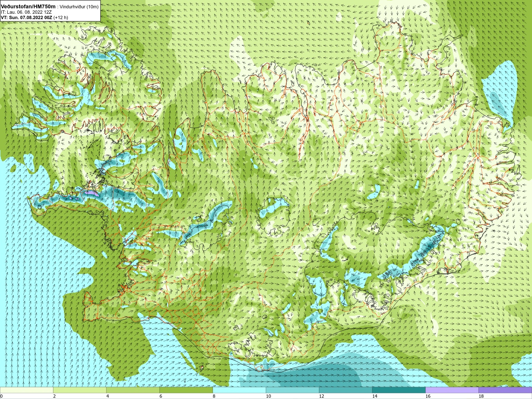This screenshot has width=532, height=399.
Task: Click the turquoise 10–12 legend swatch
Action: (x=293, y=390)
